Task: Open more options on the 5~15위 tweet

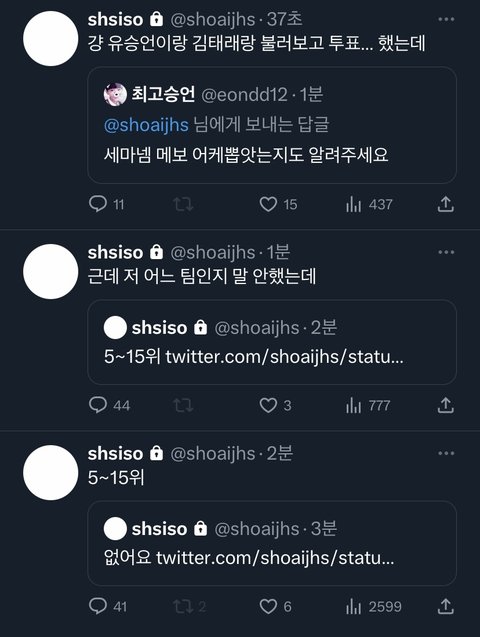Action: click(446, 453)
